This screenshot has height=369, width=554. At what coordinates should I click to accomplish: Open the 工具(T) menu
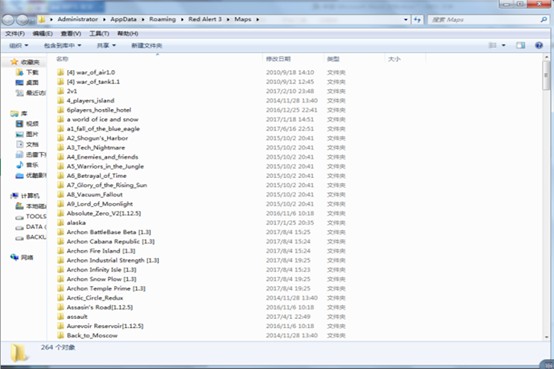(x=99, y=34)
